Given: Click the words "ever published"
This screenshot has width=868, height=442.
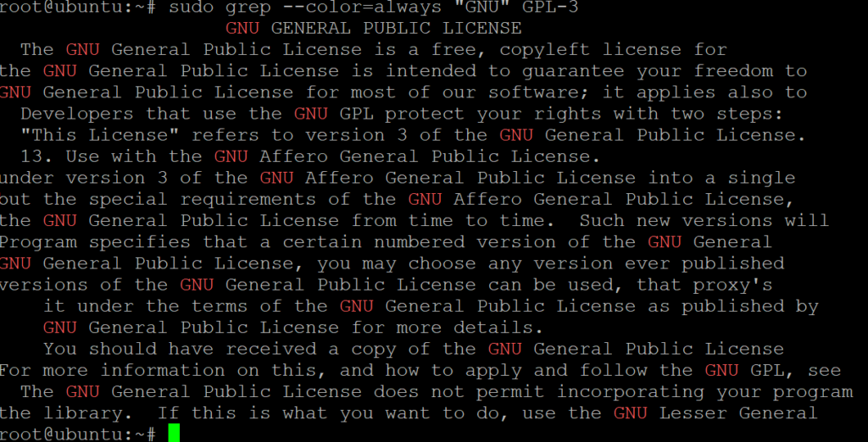Looking at the screenshot, I should (704, 263).
